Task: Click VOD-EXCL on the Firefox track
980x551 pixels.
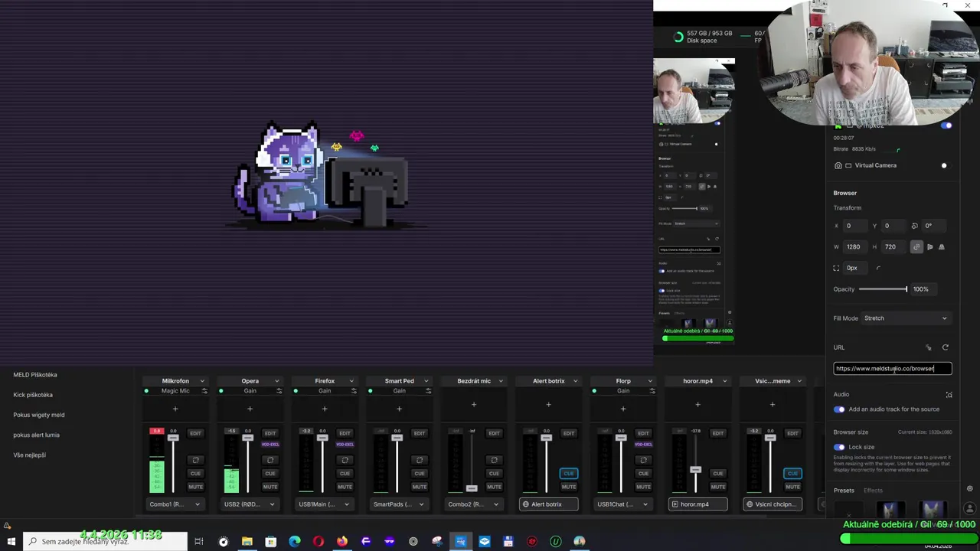Action: (345, 445)
